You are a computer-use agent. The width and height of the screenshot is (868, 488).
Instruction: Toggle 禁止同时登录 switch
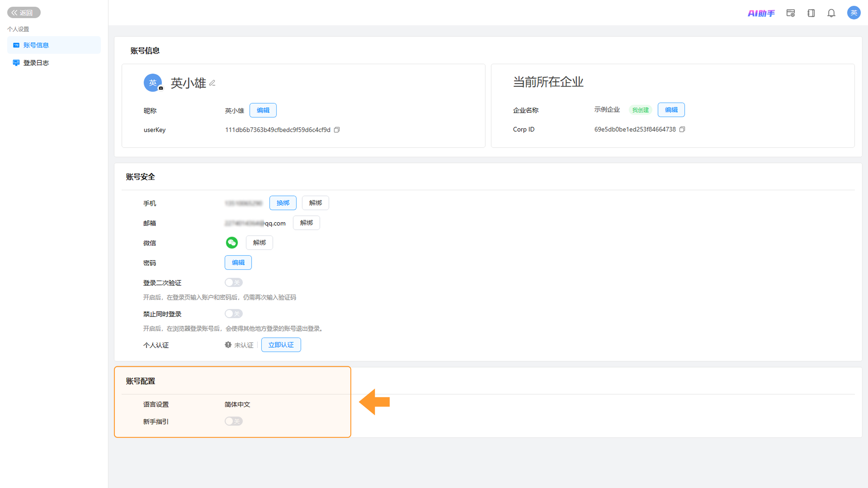(x=234, y=314)
